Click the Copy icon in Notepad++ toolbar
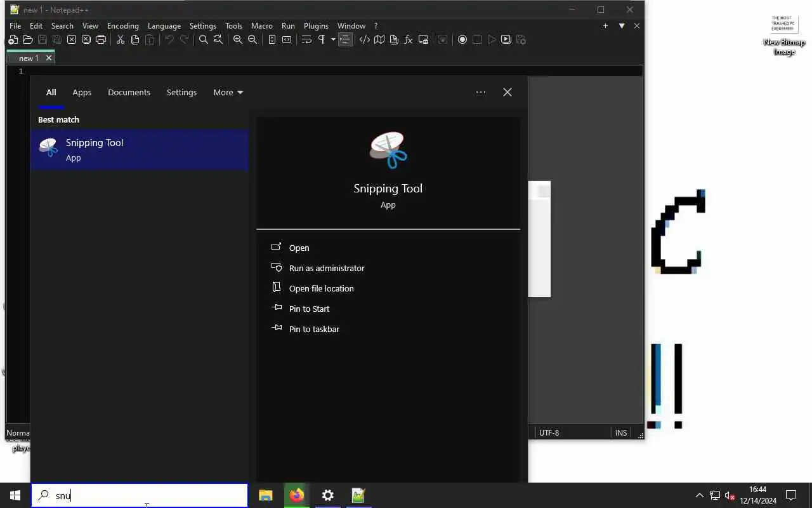This screenshot has height=508, width=812. tap(135, 39)
